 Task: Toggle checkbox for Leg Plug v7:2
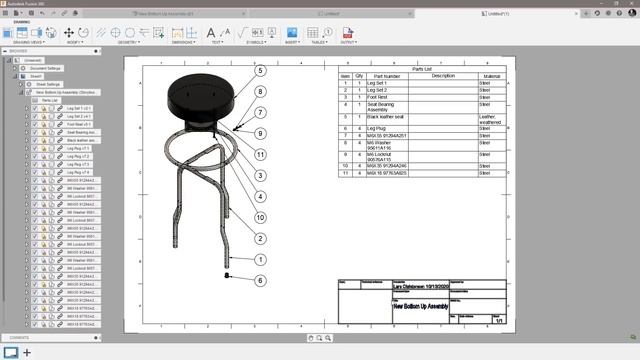tap(35, 156)
